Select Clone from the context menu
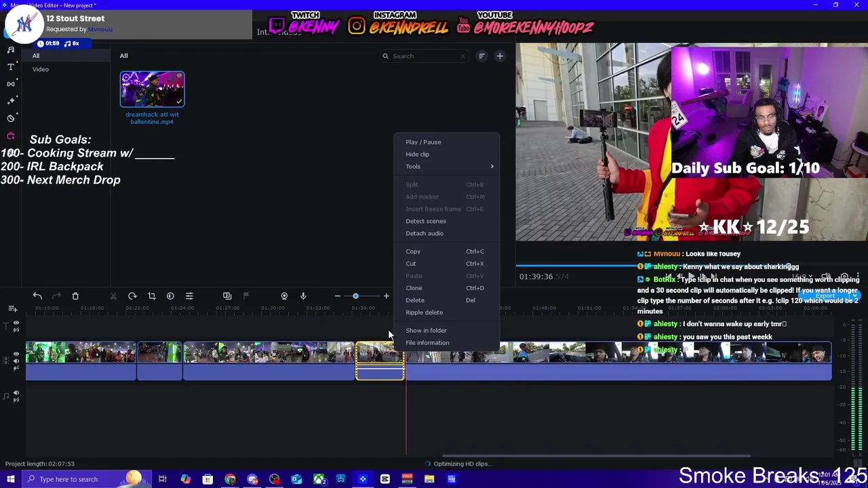Image resolution: width=868 pixels, height=488 pixels. 448,288
